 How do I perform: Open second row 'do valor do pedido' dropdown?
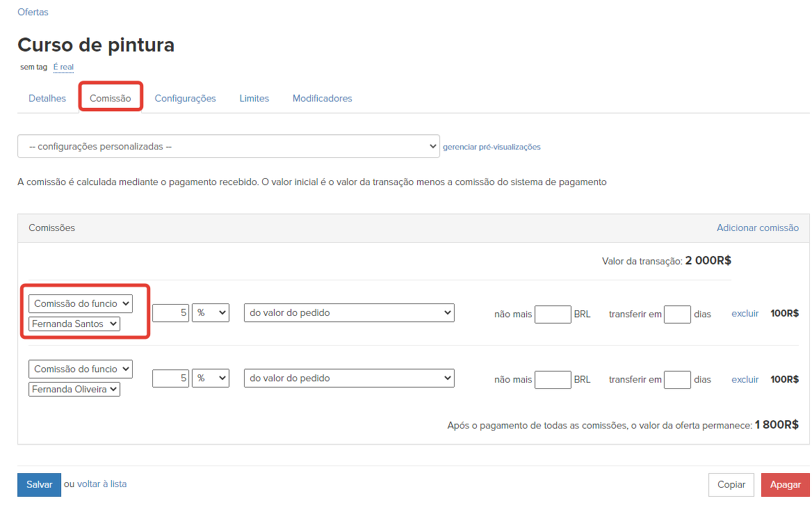click(x=349, y=378)
